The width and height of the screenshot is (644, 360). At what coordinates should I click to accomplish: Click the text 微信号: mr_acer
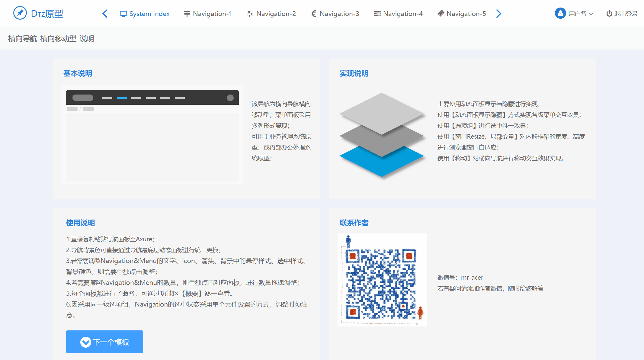[460, 278]
